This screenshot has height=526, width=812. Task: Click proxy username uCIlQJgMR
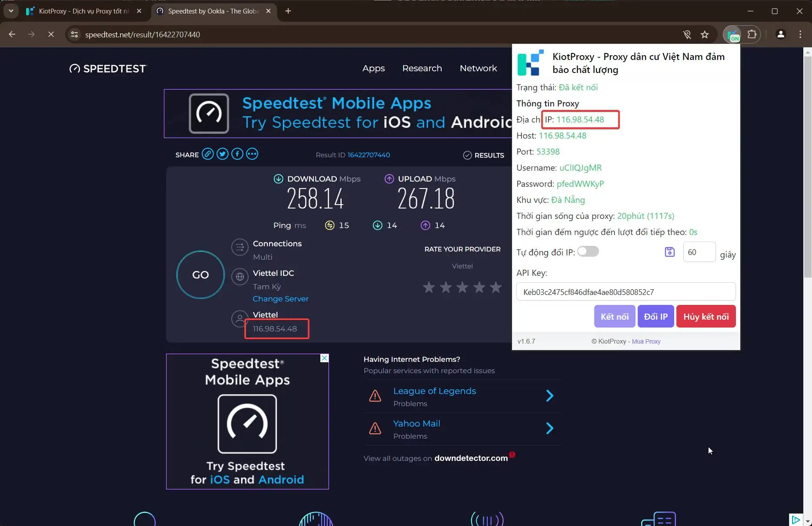580,168
